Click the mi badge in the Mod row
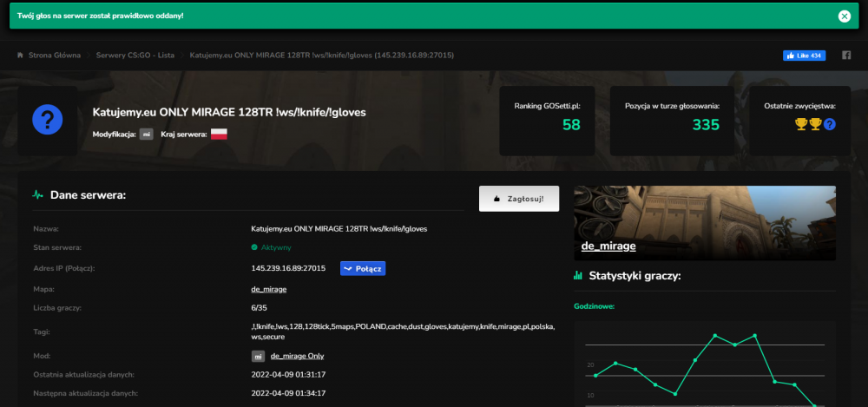 pos(258,356)
